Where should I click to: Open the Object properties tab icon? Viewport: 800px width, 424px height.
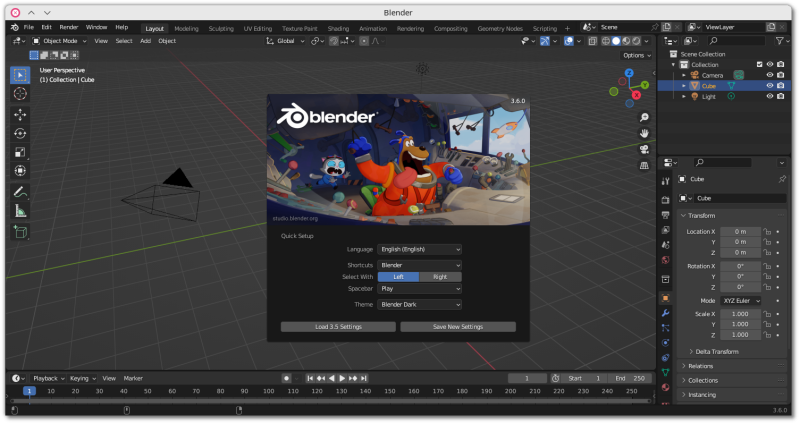pyautogui.click(x=665, y=298)
